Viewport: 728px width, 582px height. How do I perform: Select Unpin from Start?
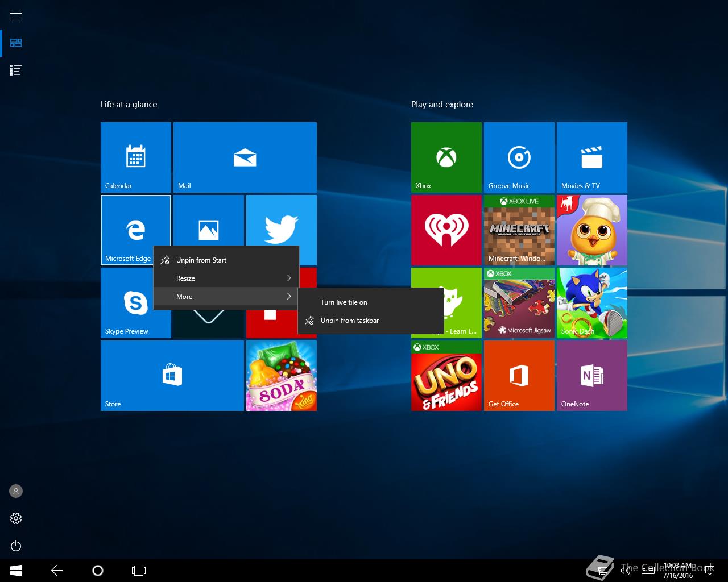coord(226,260)
